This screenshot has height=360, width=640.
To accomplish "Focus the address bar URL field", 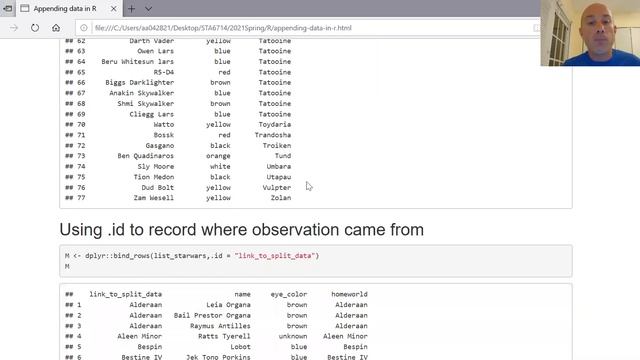I will [308, 28].
